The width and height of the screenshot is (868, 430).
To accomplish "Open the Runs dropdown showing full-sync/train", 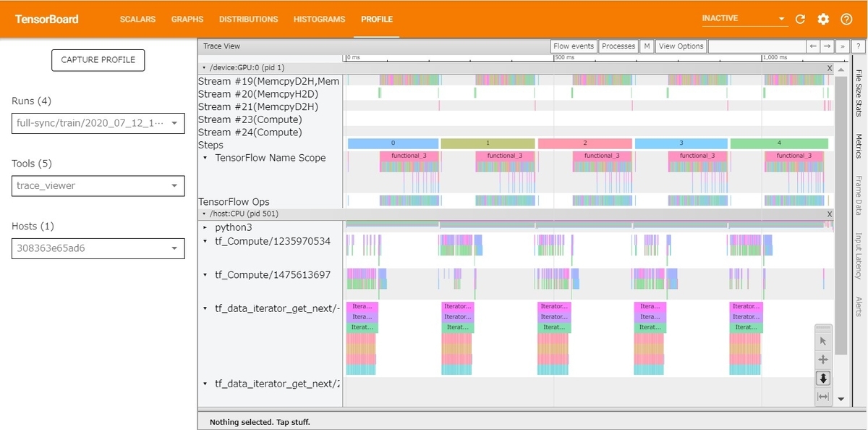I will (x=98, y=123).
